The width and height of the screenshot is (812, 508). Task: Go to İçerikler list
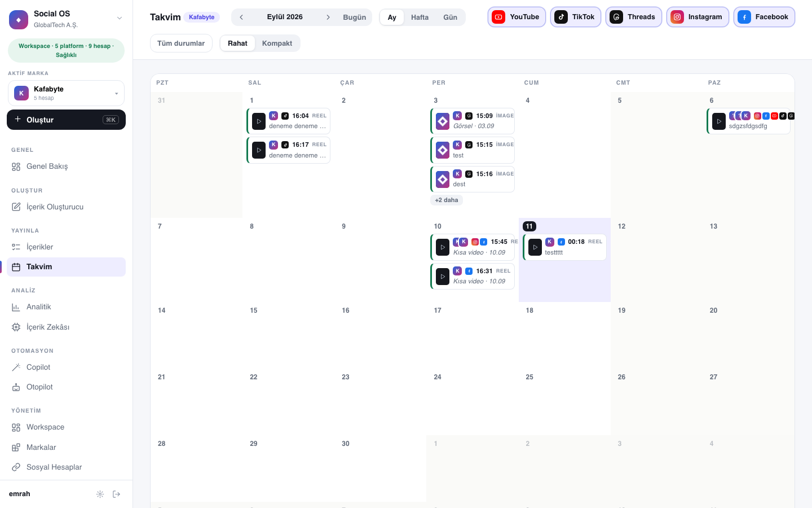click(66, 247)
